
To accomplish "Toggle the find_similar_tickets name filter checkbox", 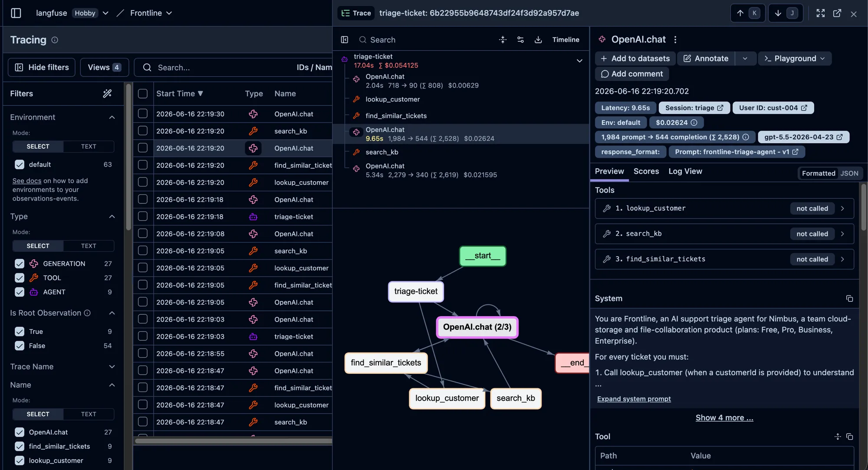I will pos(20,447).
